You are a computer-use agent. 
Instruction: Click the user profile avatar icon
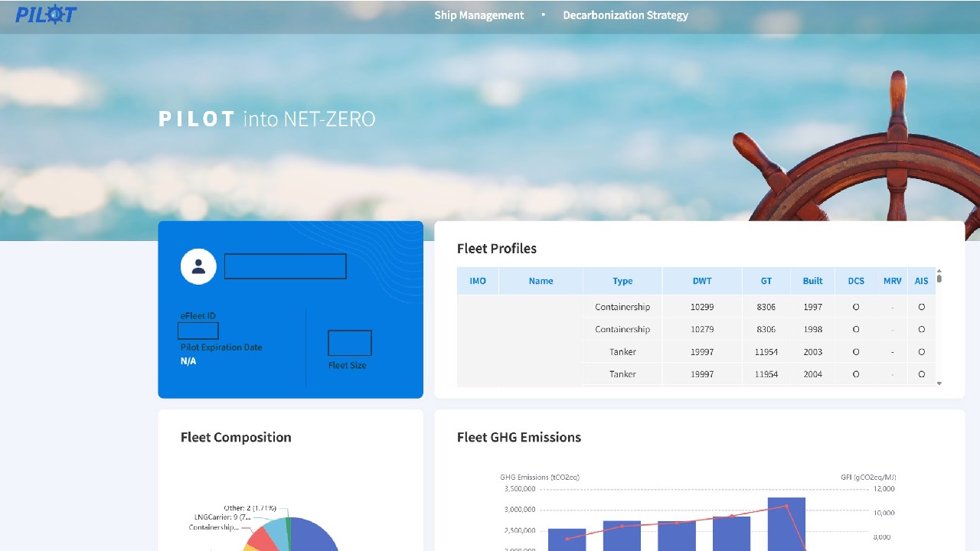coord(198,266)
